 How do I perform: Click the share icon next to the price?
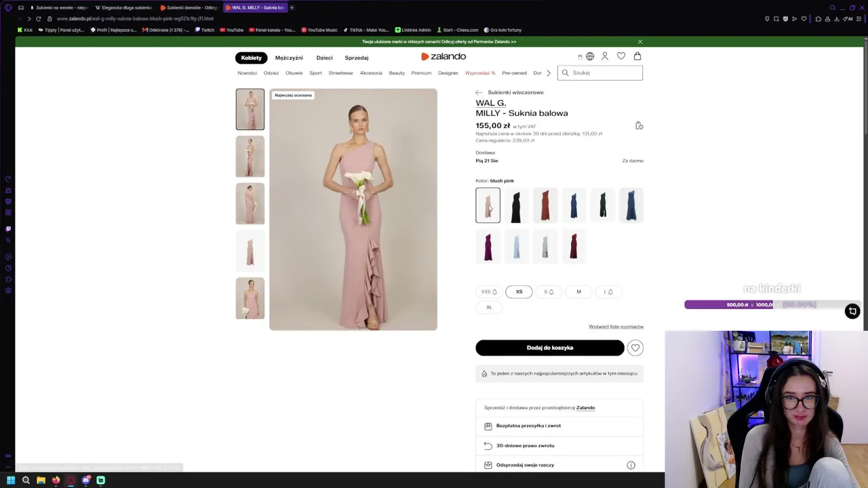coord(639,125)
